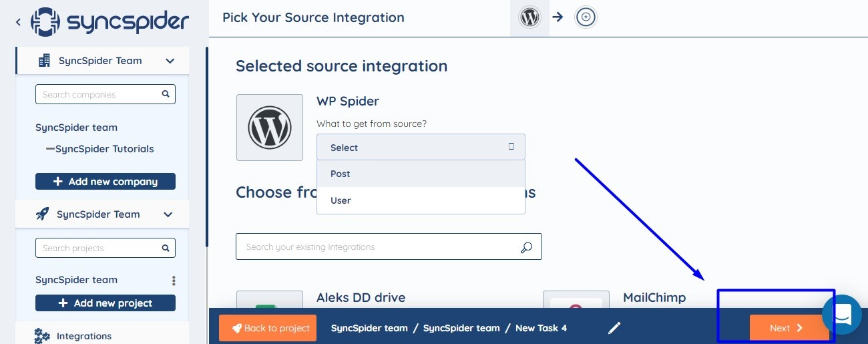The image size is (868, 344).
Task: Click the WP Spider WordPress logo thumbnail
Action: [270, 128]
